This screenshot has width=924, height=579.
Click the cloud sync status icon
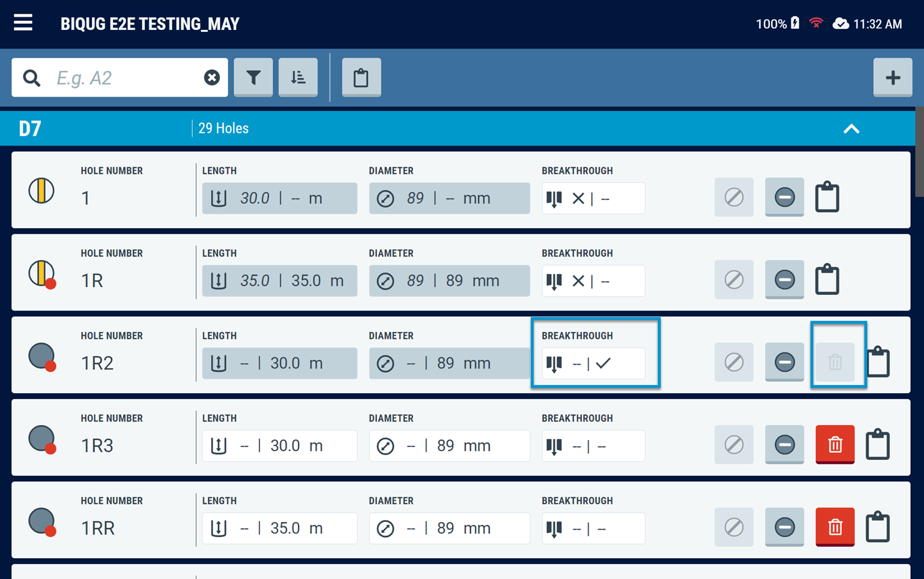[841, 23]
